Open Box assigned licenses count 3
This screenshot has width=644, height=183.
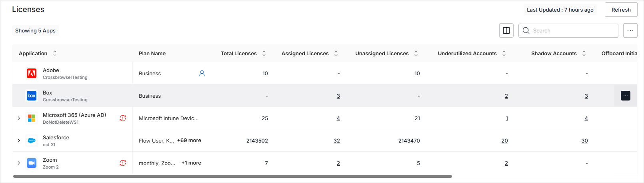tap(338, 96)
